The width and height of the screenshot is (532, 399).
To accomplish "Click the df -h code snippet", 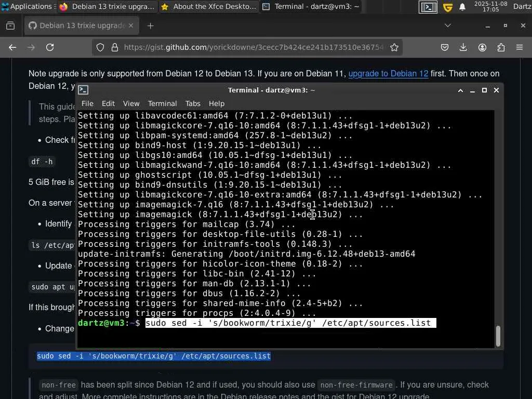I will click(42, 162).
